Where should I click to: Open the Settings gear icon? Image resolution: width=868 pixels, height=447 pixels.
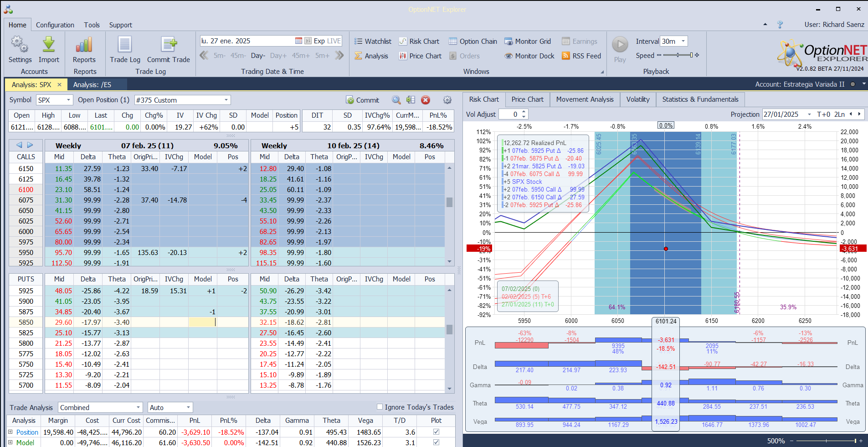(20, 45)
